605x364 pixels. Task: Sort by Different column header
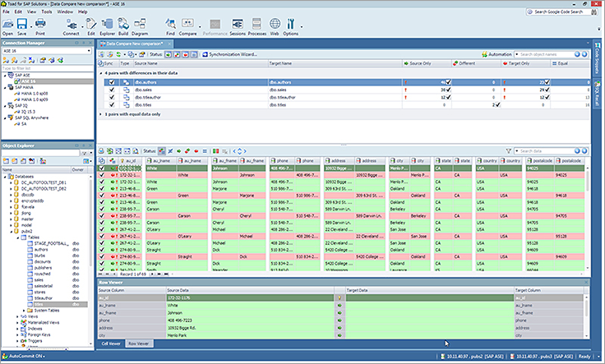click(x=476, y=63)
